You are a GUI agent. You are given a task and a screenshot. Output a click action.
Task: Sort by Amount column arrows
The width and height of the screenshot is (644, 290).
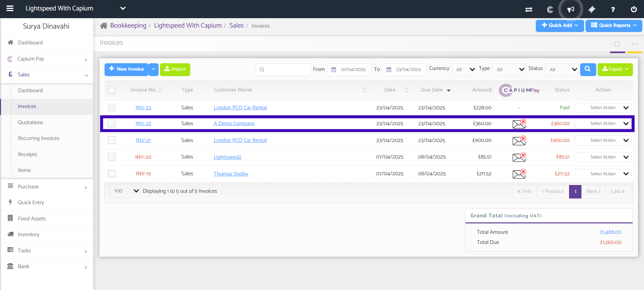[491, 90]
